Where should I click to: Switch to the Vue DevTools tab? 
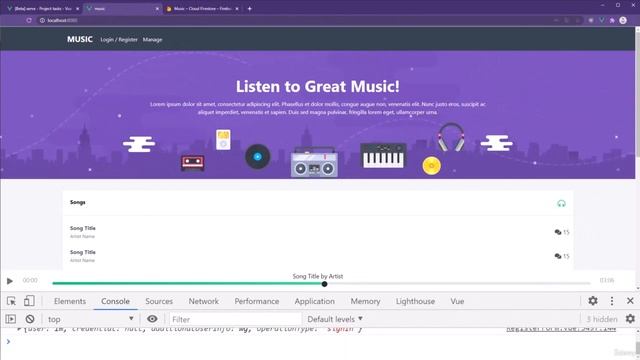[x=457, y=301]
